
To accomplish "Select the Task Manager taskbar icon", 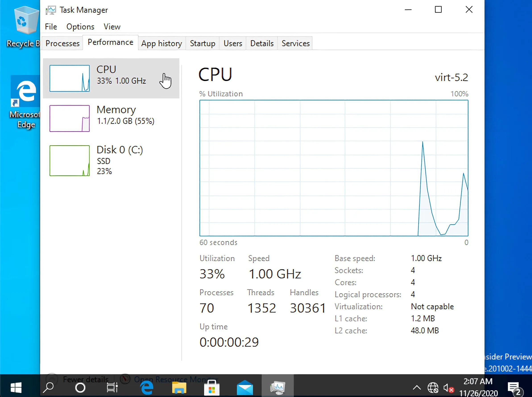I will pos(277,387).
